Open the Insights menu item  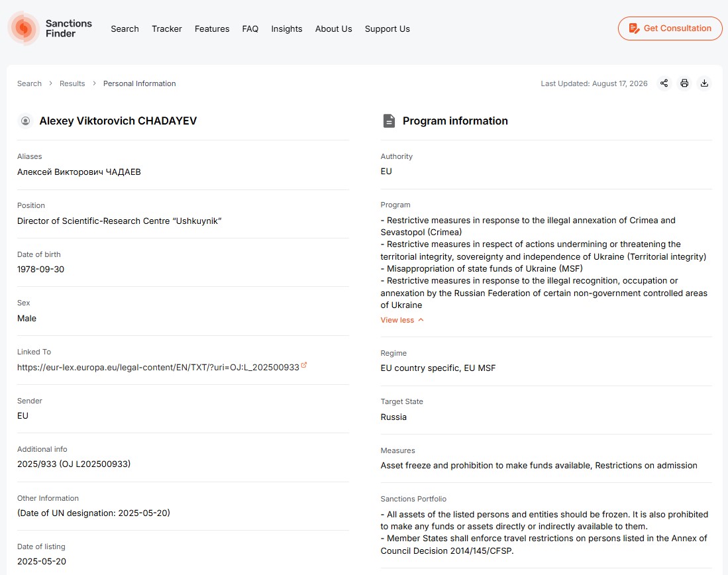[x=286, y=28]
